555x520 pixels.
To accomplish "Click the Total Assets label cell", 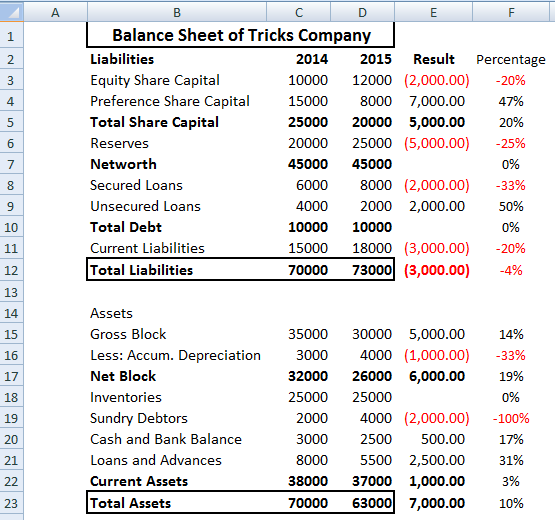I will pyautogui.click(x=177, y=503).
